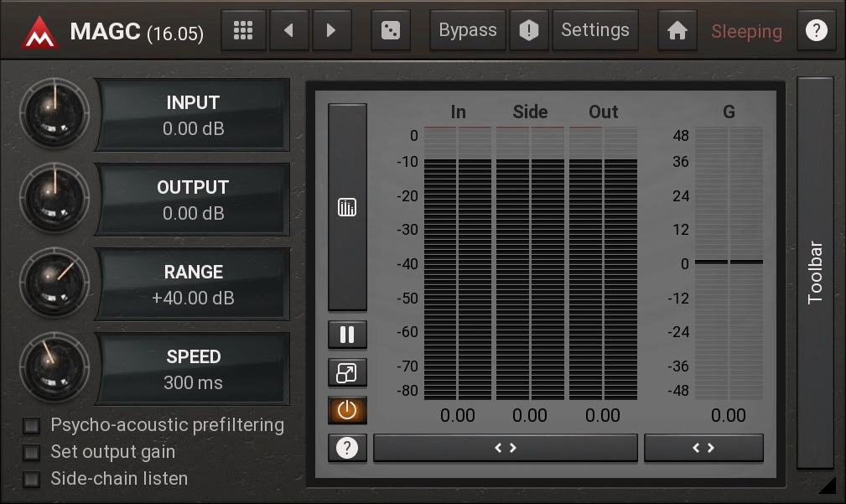The height and width of the screenshot is (504, 846).
Task: Click the arrows button below G meter
Action: [703, 448]
